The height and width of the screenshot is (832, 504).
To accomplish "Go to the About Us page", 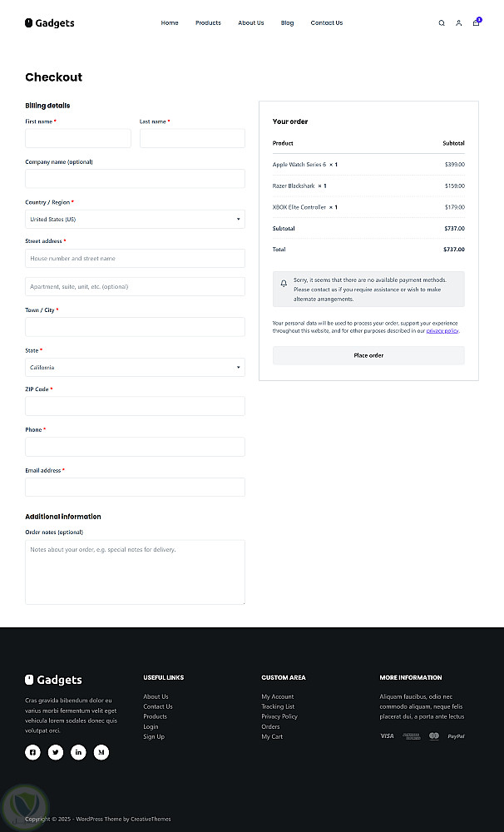I will pyautogui.click(x=250, y=23).
